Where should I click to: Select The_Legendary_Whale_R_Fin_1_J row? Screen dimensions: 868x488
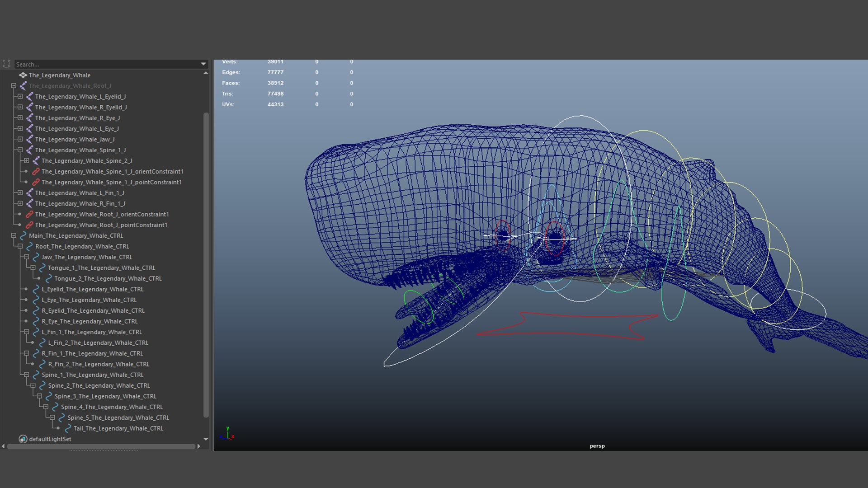point(80,204)
